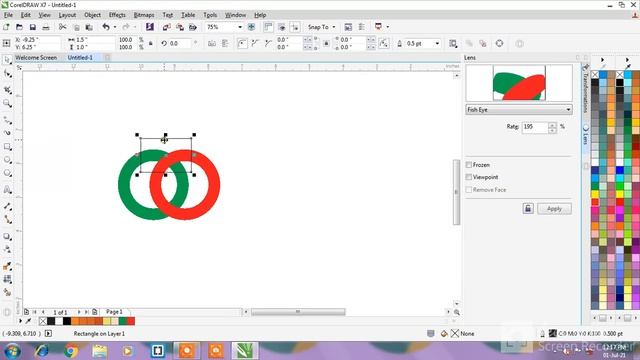Click the Cut scissors icon

coord(62,27)
